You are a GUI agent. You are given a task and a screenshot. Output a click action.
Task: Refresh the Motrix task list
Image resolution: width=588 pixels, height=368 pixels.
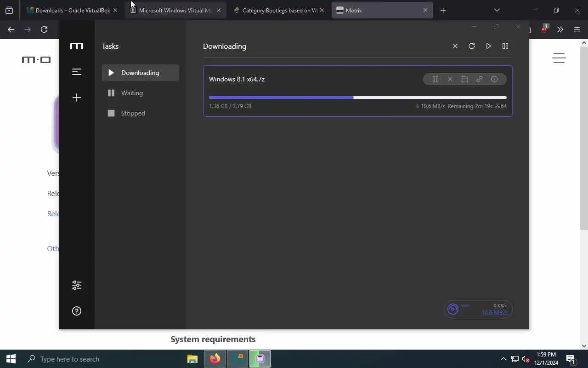(x=472, y=46)
